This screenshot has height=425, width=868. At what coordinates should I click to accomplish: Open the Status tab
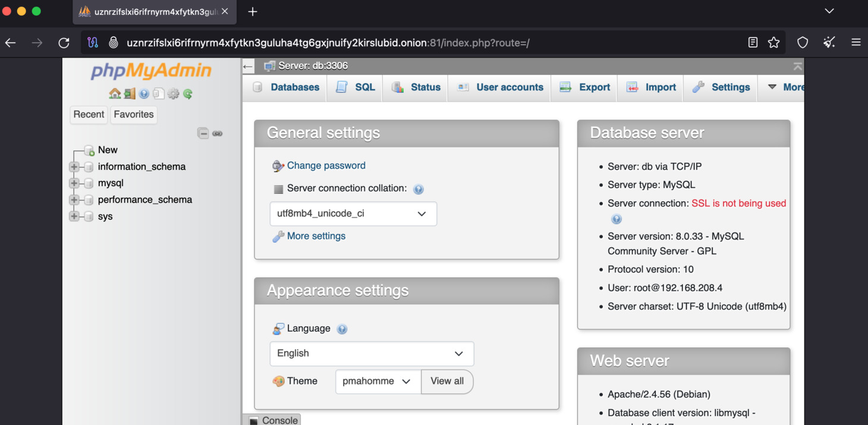pyautogui.click(x=416, y=87)
